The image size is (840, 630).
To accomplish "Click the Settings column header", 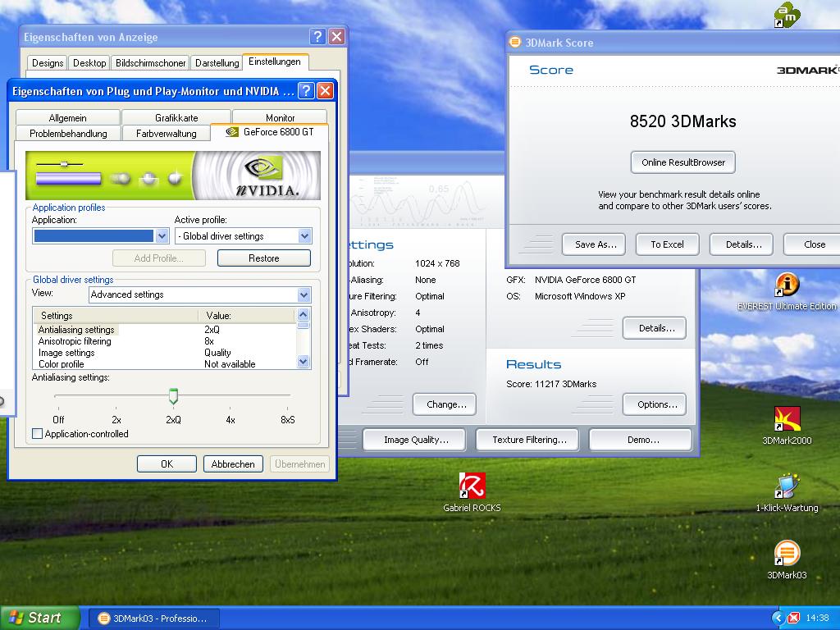I will (x=116, y=316).
